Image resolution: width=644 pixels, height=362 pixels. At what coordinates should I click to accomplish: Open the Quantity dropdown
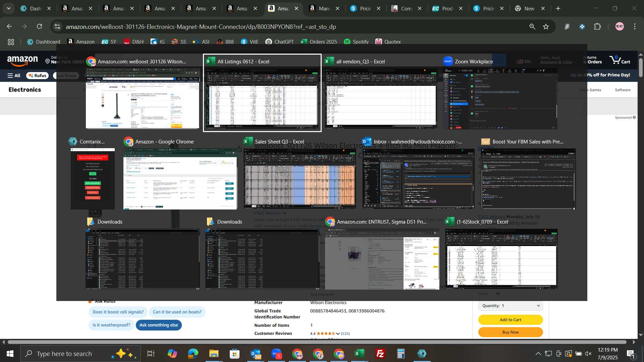point(511,306)
